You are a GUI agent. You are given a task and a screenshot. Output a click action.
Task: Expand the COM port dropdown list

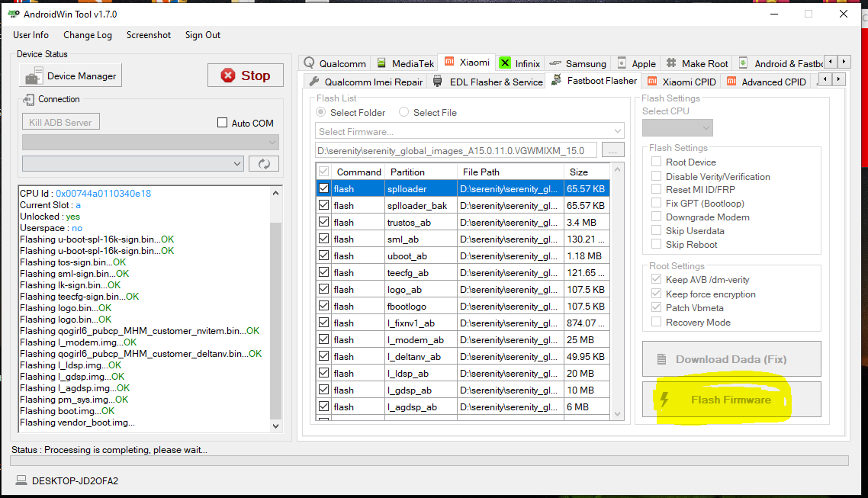click(133, 163)
